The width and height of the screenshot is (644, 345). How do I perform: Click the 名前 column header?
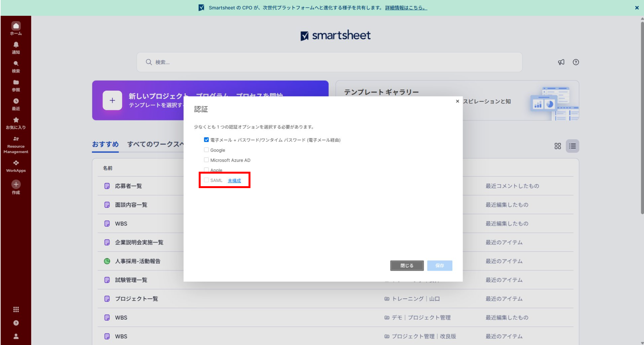point(108,168)
